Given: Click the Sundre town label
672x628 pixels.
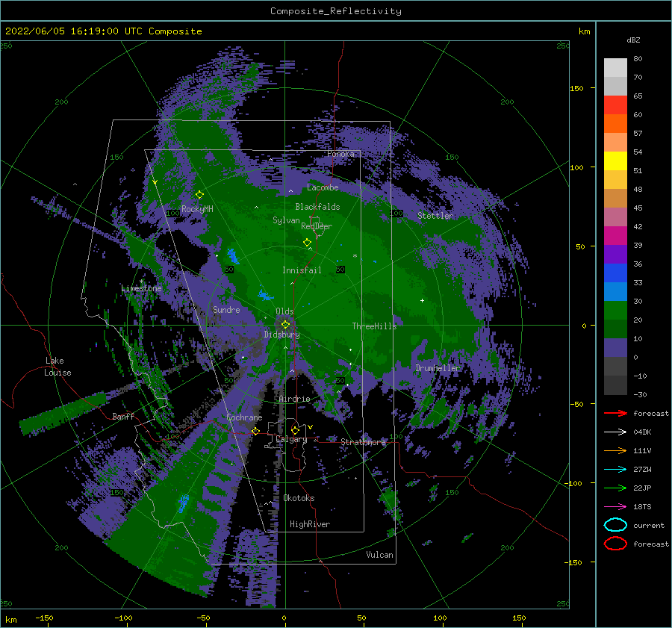Looking at the screenshot, I should point(226,309).
